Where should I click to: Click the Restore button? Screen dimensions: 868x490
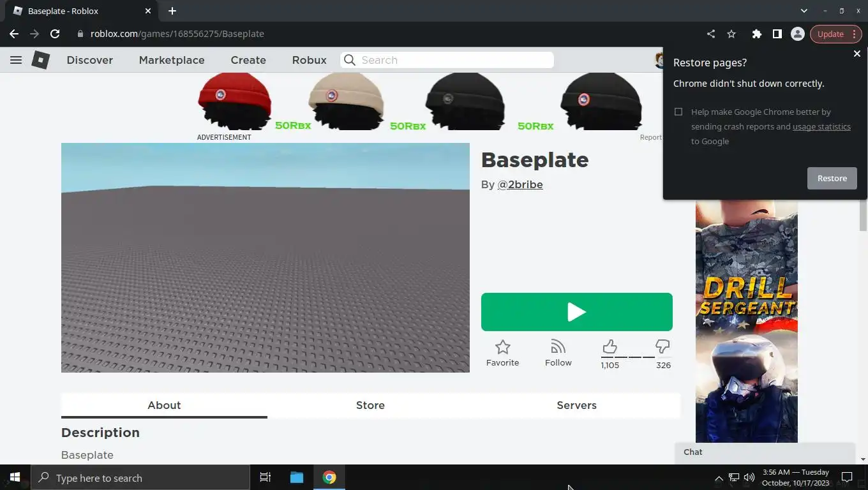click(832, 178)
